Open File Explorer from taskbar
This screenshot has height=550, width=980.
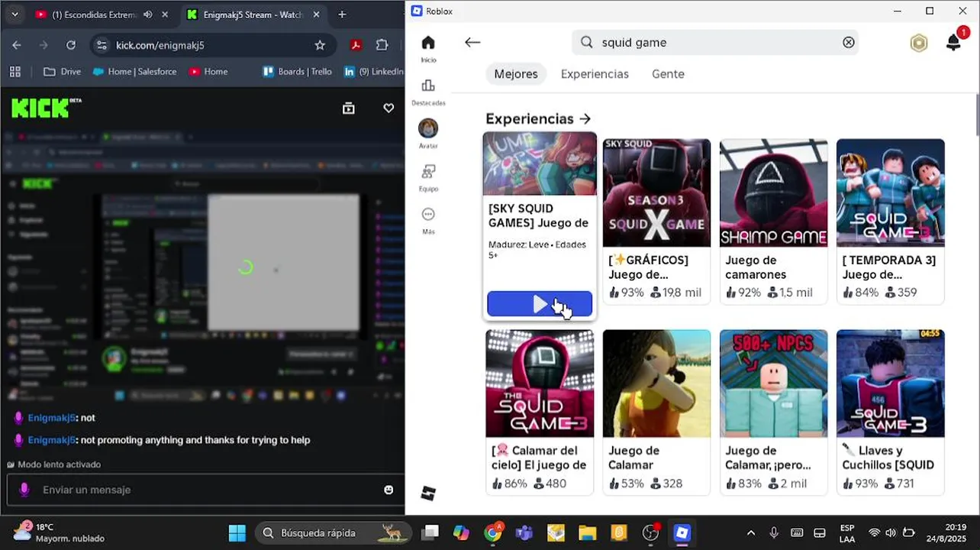click(587, 532)
